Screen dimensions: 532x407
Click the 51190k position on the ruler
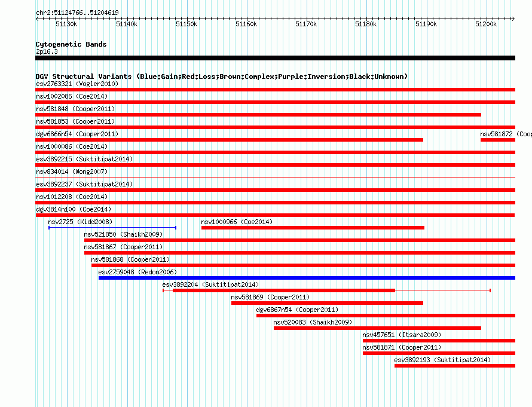pyautogui.click(x=426, y=24)
